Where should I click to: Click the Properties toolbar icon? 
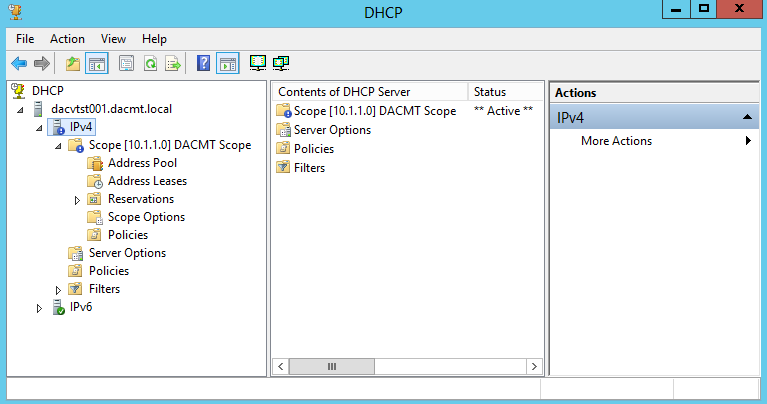coord(126,64)
